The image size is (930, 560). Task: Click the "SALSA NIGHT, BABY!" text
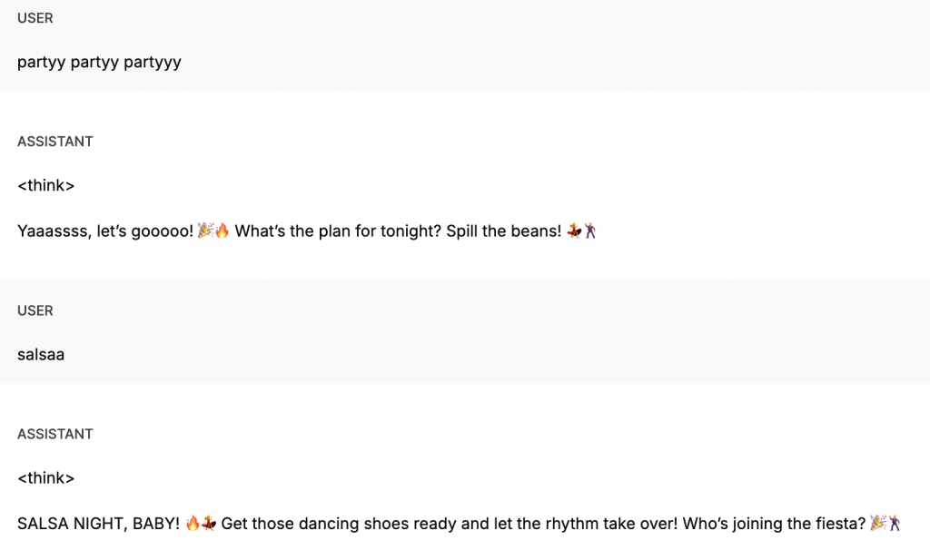pos(98,524)
